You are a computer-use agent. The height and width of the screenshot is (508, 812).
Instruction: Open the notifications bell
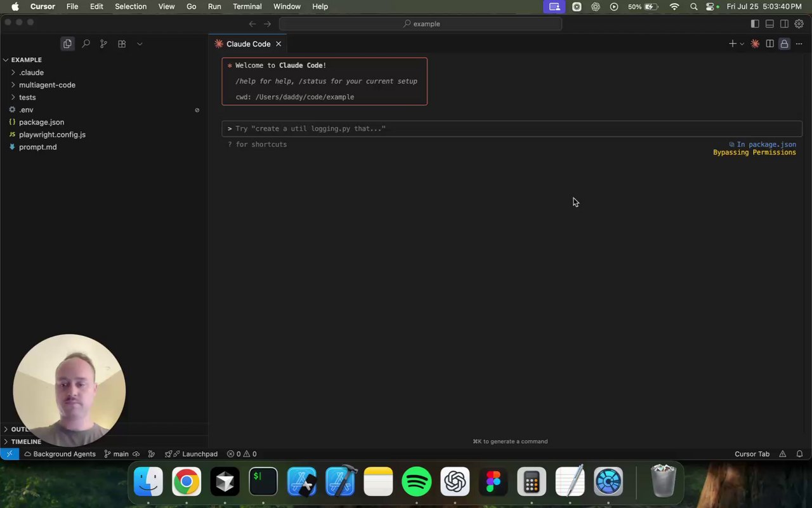799,454
